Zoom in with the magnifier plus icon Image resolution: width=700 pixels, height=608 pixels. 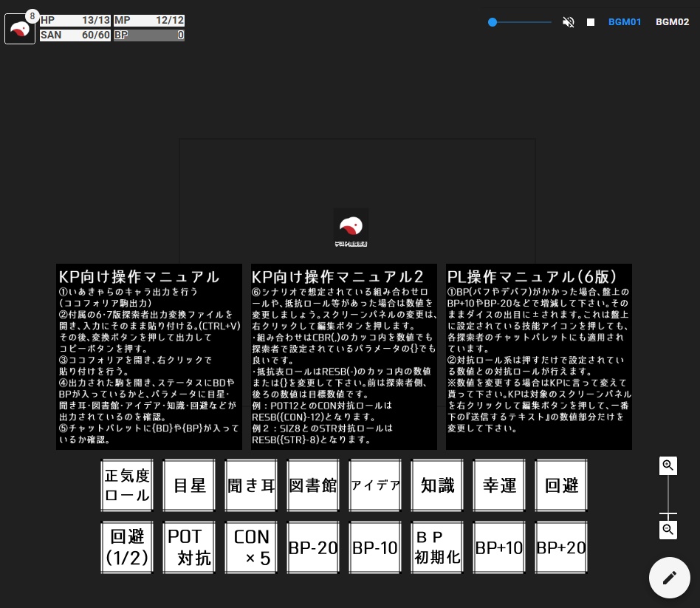coord(668,465)
